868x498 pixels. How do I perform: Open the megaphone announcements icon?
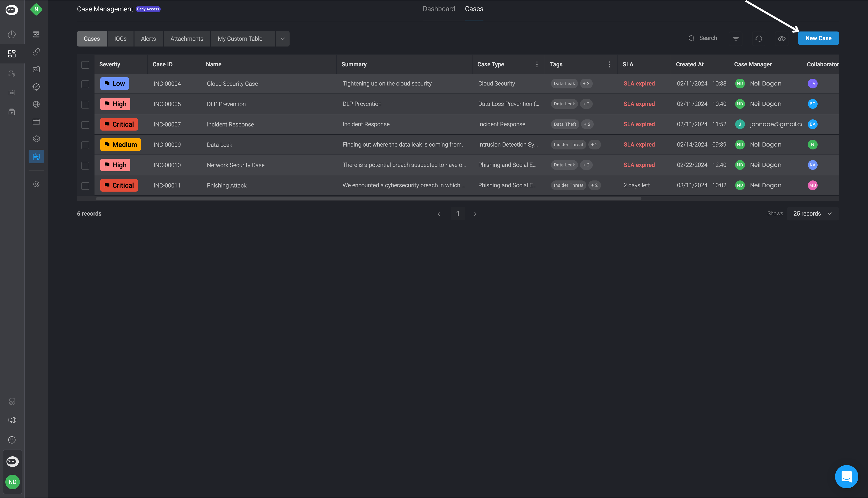click(x=12, y=420)
